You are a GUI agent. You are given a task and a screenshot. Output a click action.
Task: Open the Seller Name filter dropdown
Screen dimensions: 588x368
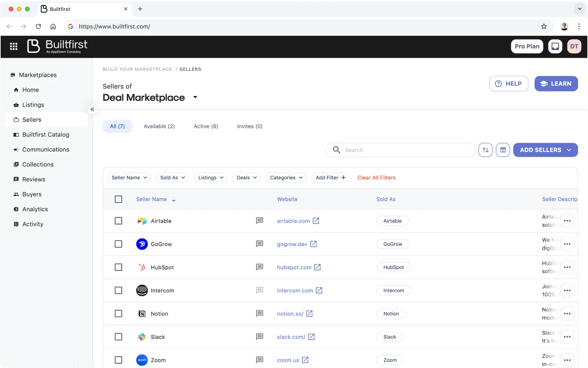click(x=129, y=178)
